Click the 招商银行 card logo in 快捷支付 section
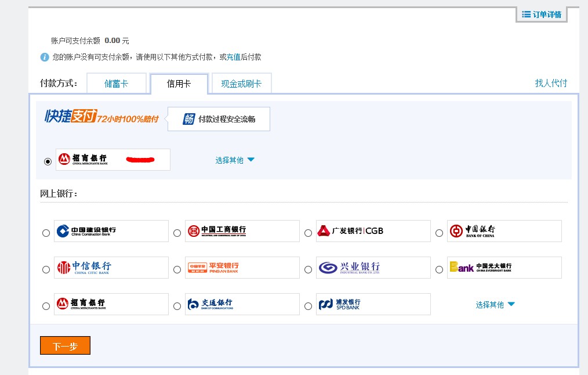Image resolution: width=588 pixels, height=375 pixels. coord(84,160)
